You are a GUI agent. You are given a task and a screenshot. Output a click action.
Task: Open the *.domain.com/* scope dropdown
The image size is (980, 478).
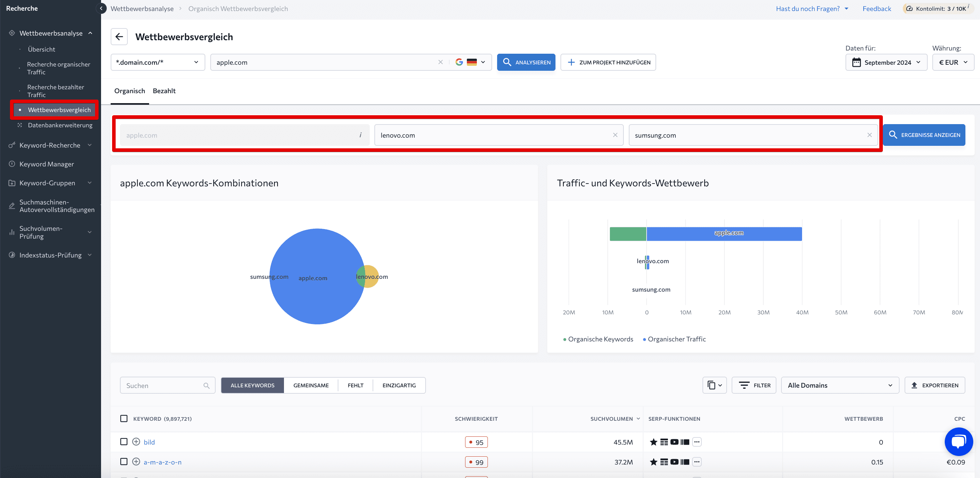coord(158,62)
